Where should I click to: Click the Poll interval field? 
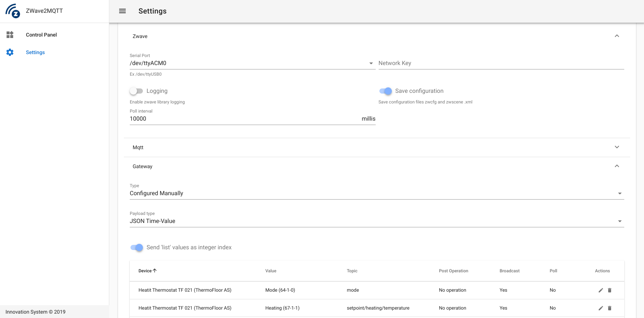(x=253, y=119)
